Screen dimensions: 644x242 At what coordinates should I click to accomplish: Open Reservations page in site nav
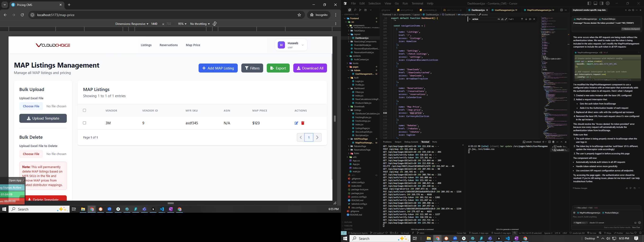point(169,45)
